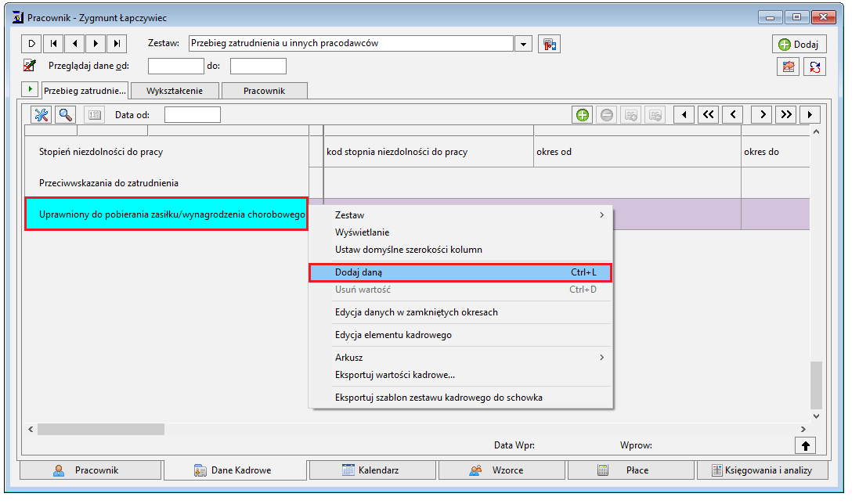Expand the Zestaw submenu in context menu

coord(601,215)
